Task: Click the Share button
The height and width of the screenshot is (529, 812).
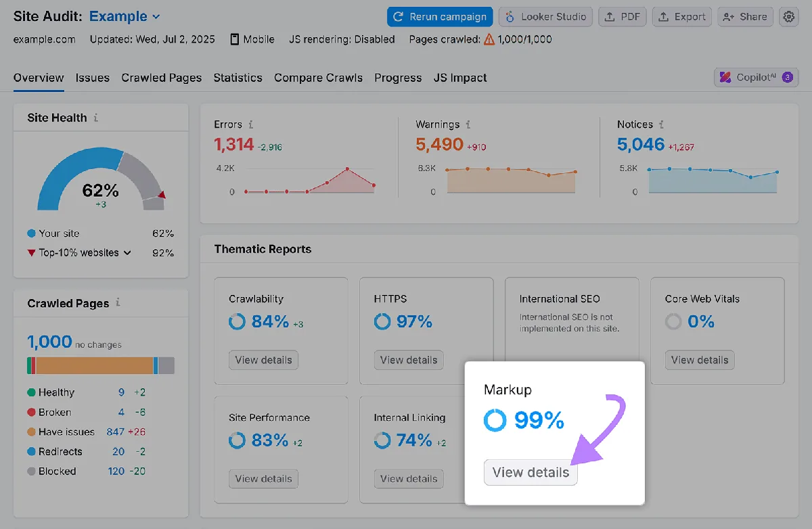Action: [x=746, y=17]
